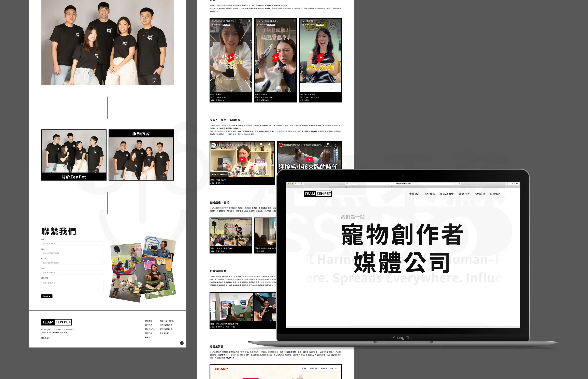The width and height of the screenshot is (588, 379).
Task: Switch to the third browser tab
Action: click(390, 187)
